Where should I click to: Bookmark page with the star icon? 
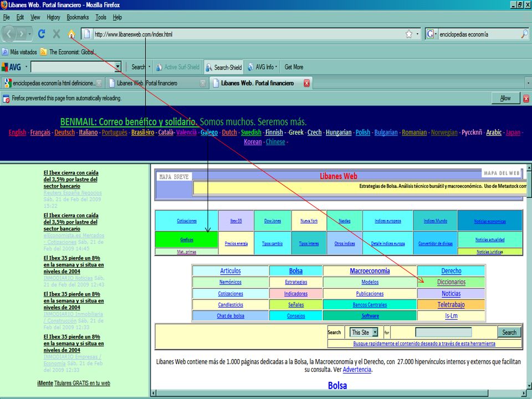(x=409, y=34)
